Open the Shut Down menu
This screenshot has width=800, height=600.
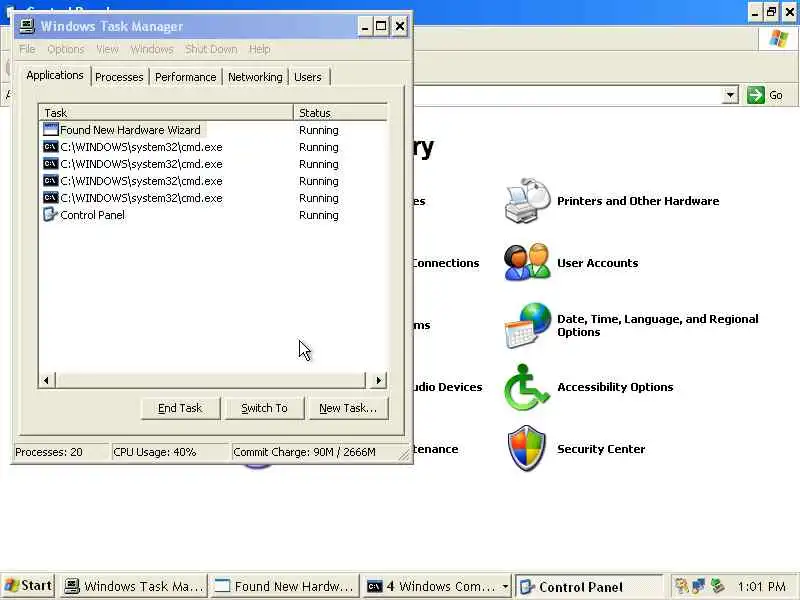211,49
